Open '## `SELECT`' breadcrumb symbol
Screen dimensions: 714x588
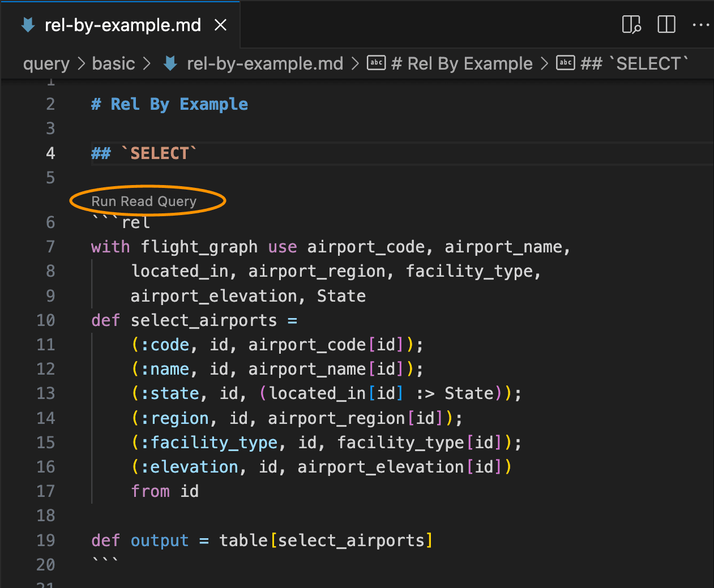[x=635, y=63]
